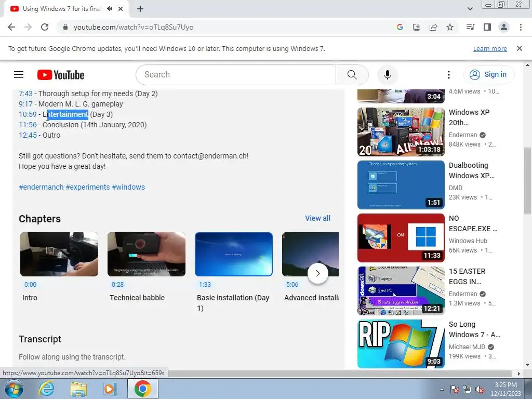
Task: Open Action Center flag icon
Action: tap(454, 389)
